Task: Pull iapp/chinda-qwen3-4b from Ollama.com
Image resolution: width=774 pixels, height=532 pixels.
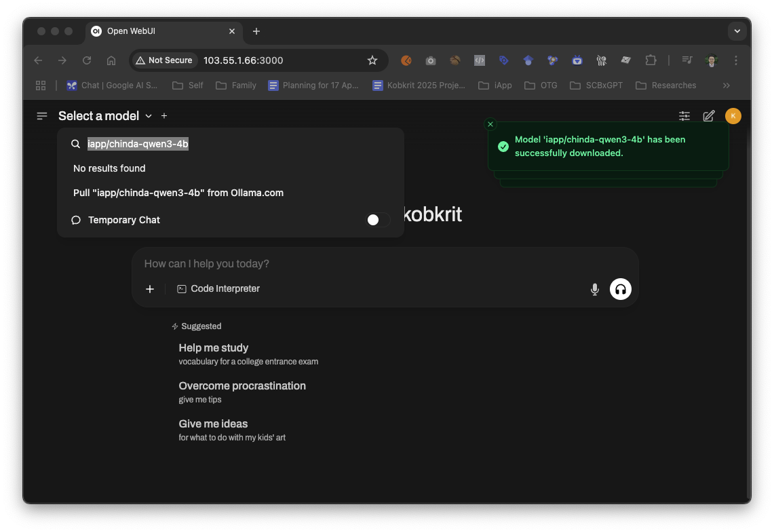Action: [x=178, y=193]
